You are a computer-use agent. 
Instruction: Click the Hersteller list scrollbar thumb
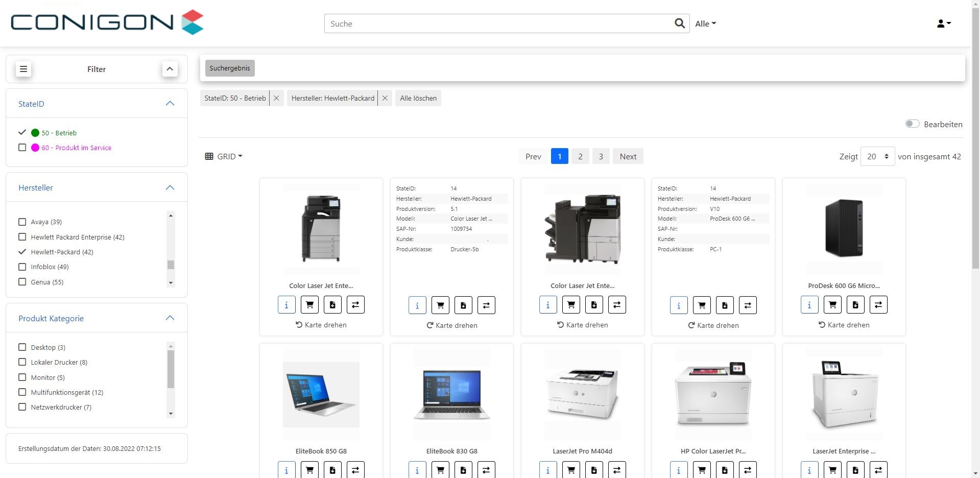tap(171, 265)
